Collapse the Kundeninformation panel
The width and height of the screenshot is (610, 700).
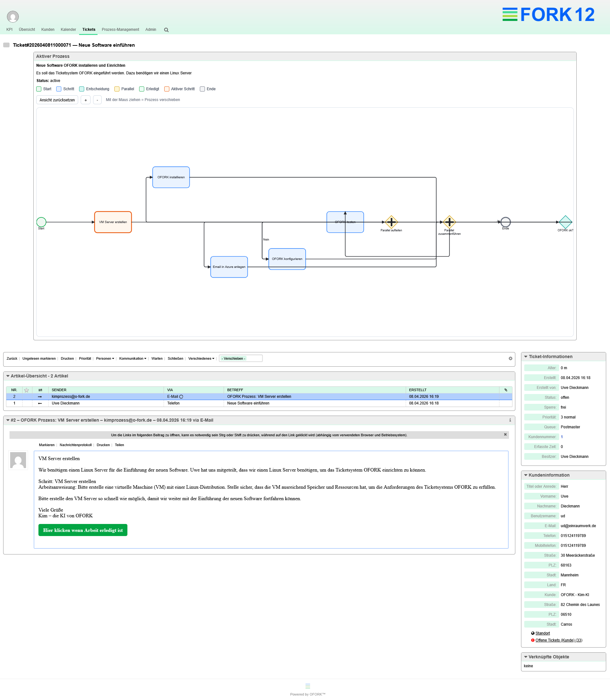(526, 475)
